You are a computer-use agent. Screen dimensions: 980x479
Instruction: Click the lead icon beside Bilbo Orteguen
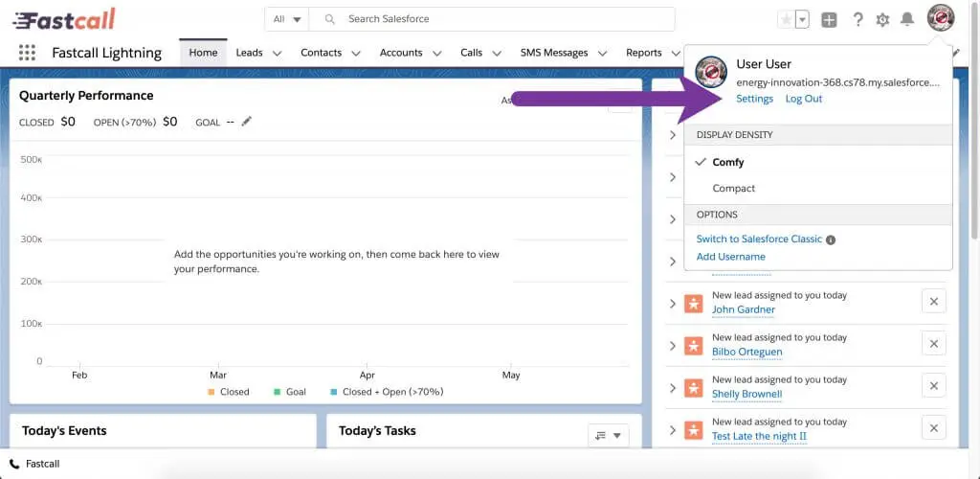click(x=693, y=345)
